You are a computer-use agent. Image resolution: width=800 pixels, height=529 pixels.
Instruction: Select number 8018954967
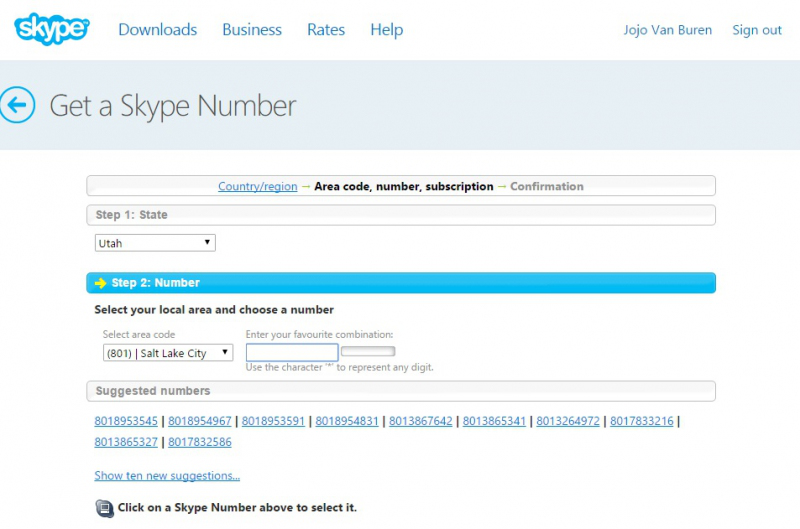(x=200, y=421)
